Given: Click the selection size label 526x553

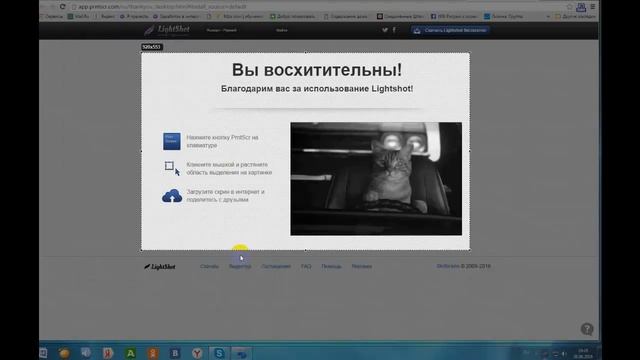Looking at the screenshot, I should click(151, 47).
